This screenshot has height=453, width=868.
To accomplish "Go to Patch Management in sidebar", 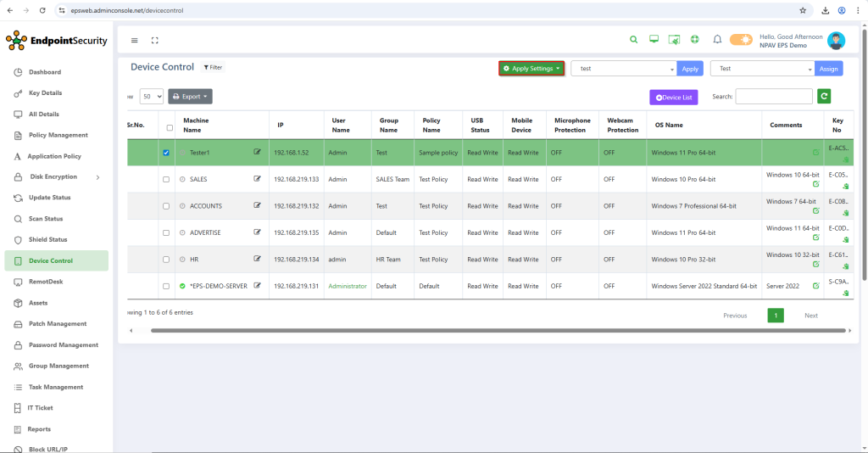I will (57, 324).
